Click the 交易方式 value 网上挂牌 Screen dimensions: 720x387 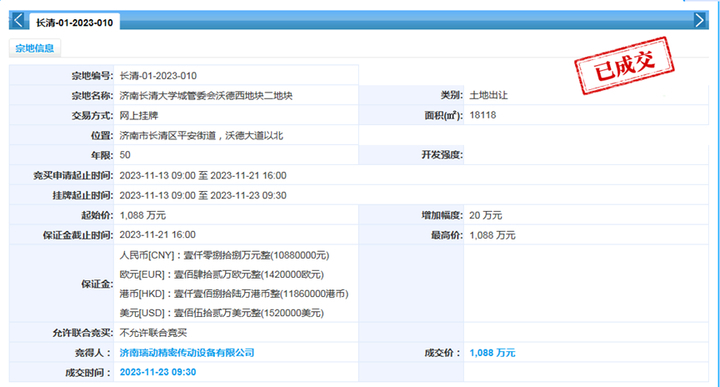coord(139,115)
